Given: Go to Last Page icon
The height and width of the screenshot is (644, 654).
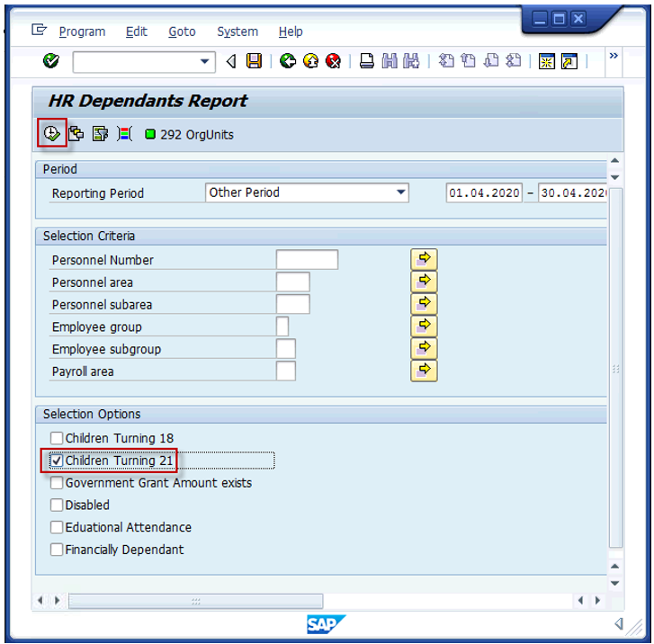Looking at the screenshot, I should coord(514,61).
